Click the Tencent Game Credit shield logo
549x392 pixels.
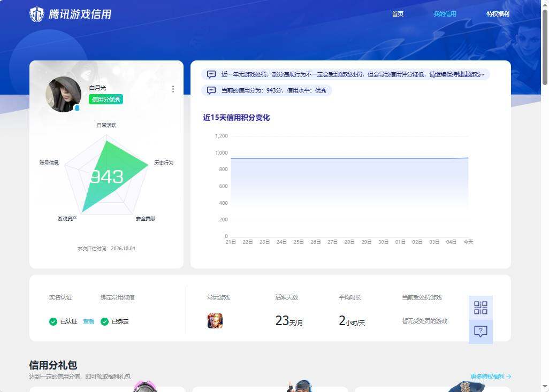pyautogui.click(x=37, y=14)
